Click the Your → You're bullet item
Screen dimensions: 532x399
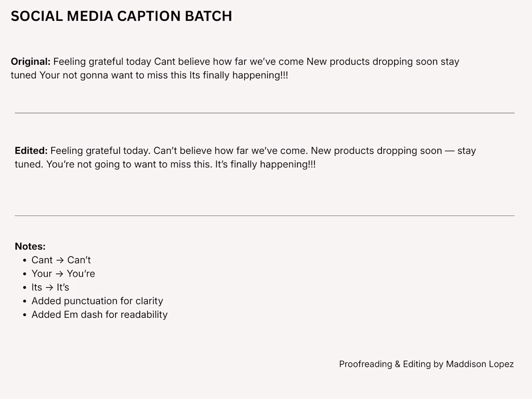click(63, 273)
